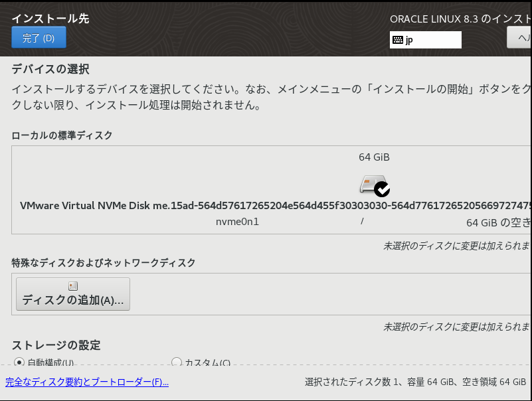Click the keyboard layout icon
Viewport: 532px width, 401px height.
coord(398,40)
